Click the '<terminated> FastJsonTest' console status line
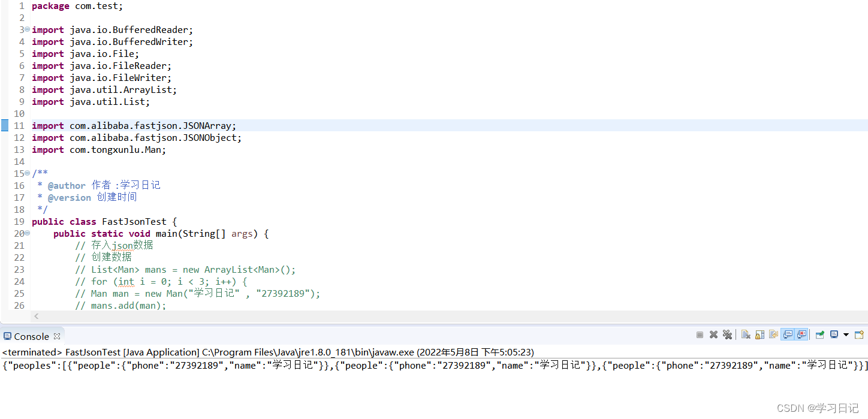868x419 pixels. 268,352
